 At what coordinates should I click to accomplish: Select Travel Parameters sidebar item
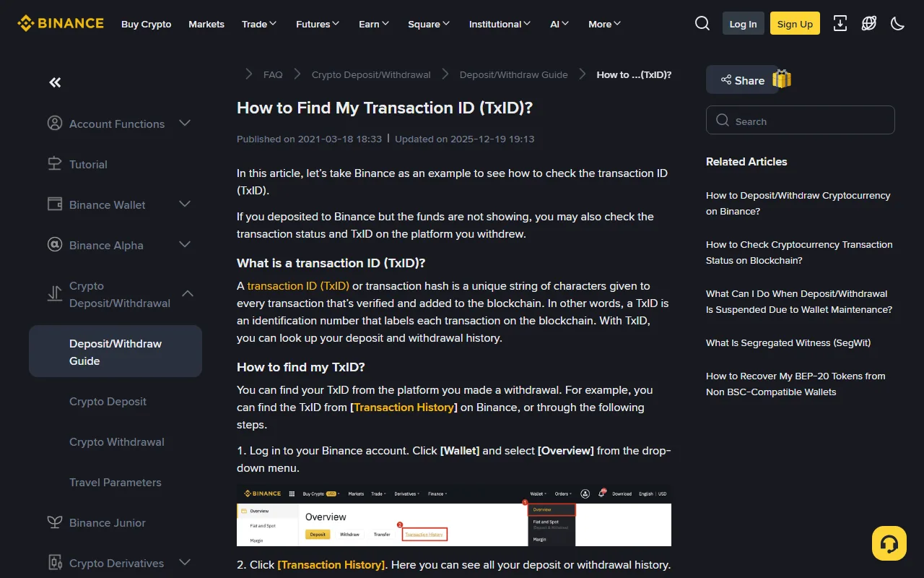(x=115, y=482)
